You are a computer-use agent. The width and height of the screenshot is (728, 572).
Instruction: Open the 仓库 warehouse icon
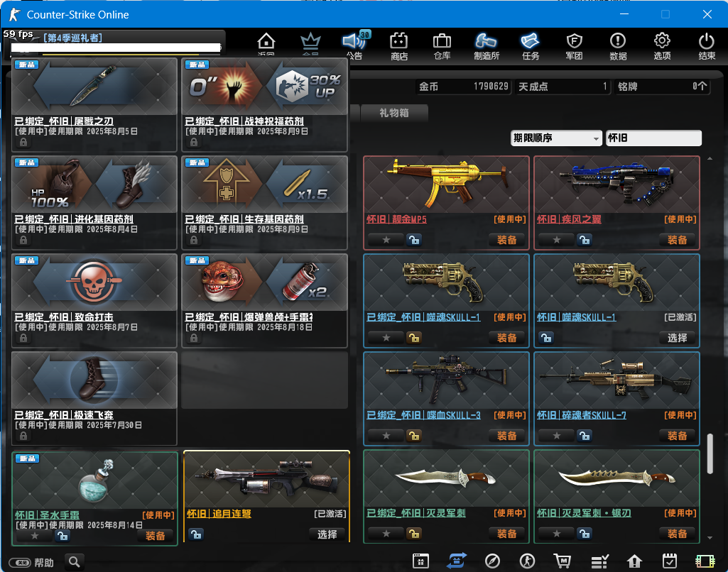442,46
